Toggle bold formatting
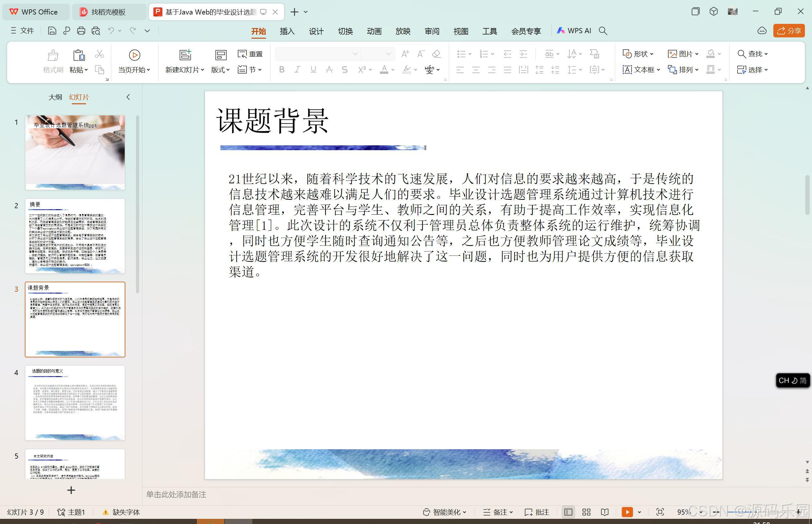The image size is (812, 524). click(x=281, y=69)
